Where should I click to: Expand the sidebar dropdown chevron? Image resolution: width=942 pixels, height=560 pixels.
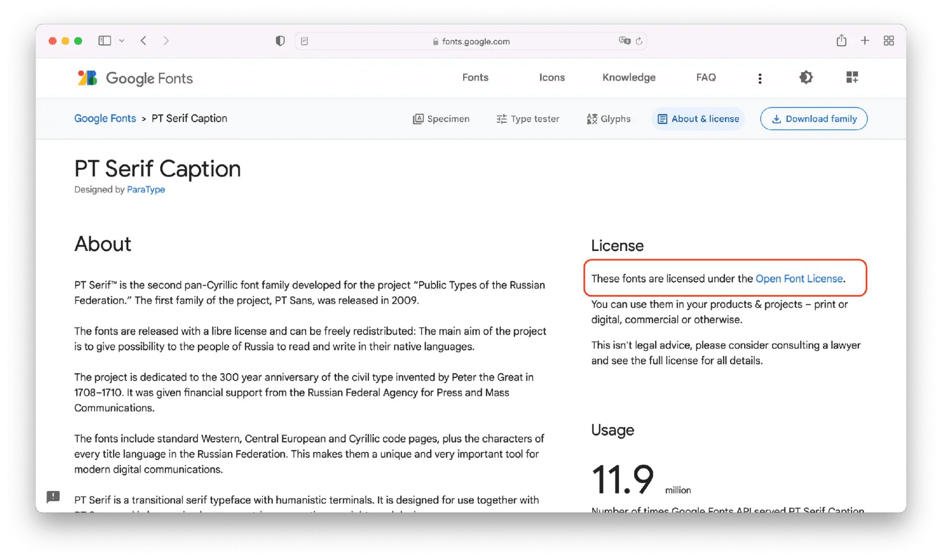point(121,41)
